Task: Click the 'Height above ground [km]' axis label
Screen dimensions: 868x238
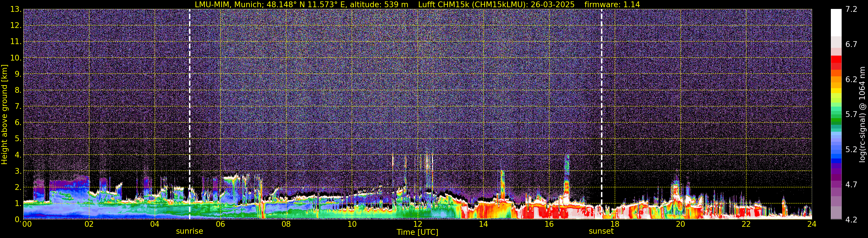Action: pos(4,114)
